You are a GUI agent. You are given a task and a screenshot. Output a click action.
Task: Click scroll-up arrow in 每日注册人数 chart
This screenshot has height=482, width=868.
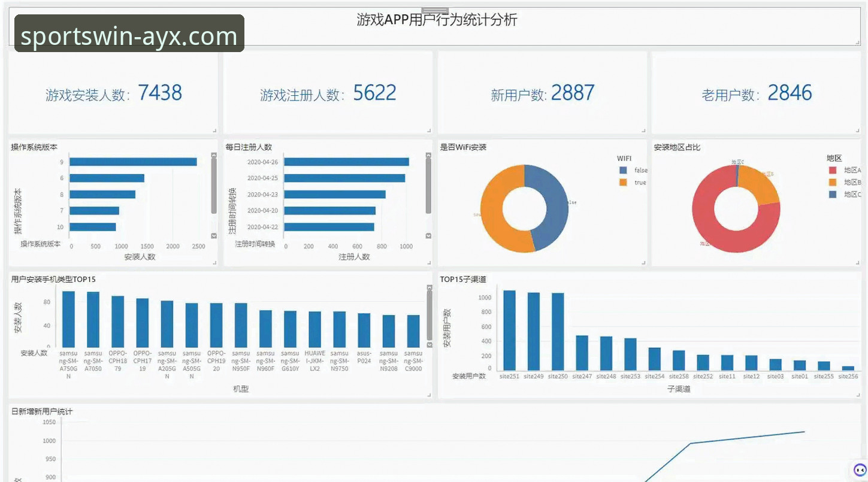pyautogui.click(x=428, y=155)
